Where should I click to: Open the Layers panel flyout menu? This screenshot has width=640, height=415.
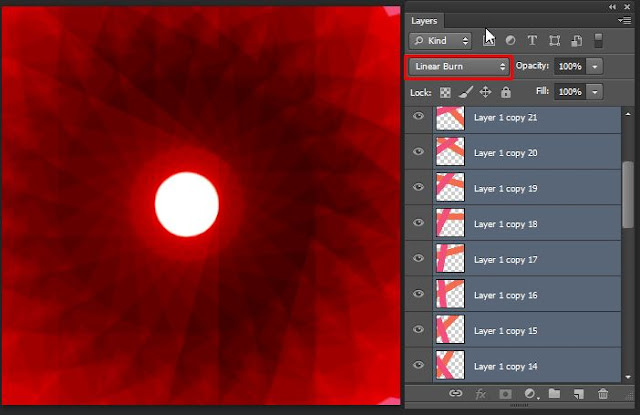(x=624, y=20)
